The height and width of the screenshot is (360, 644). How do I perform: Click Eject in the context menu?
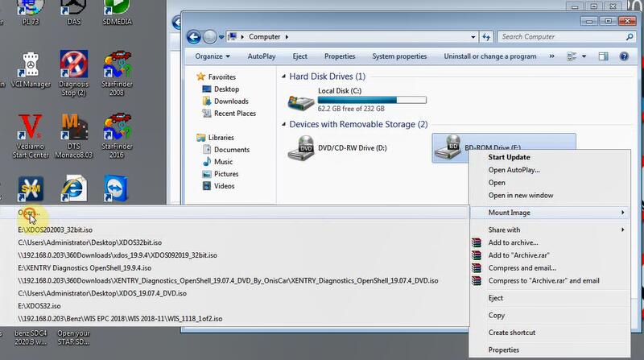point(550,298)
